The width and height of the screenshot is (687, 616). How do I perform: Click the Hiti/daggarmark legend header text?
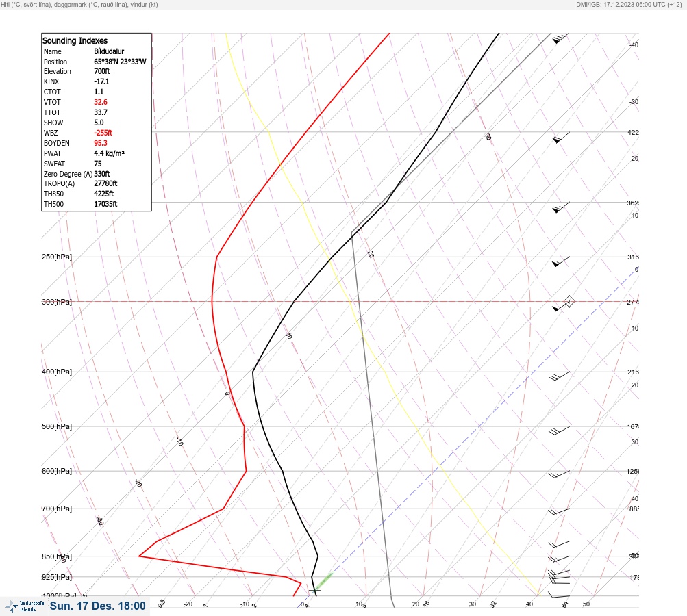click(x=79, y=4)
